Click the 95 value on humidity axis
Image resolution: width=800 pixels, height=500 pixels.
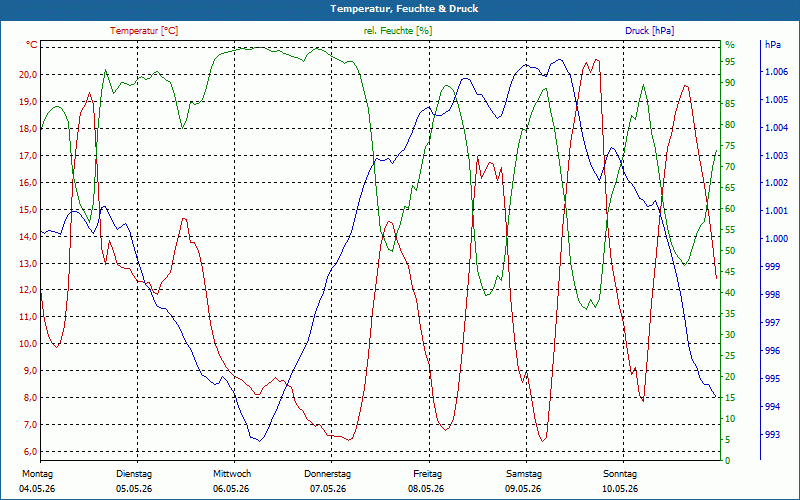[731, 62]
